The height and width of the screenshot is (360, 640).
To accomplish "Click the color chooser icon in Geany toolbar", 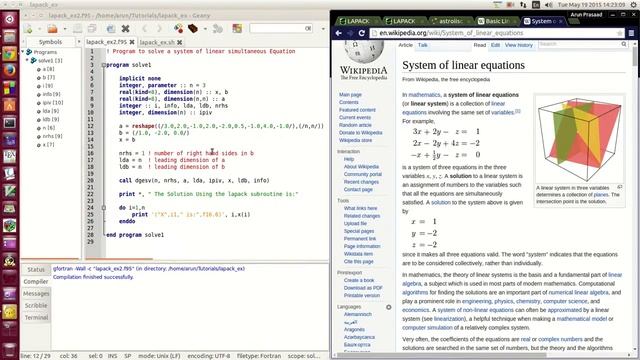I will click(237, 29).
